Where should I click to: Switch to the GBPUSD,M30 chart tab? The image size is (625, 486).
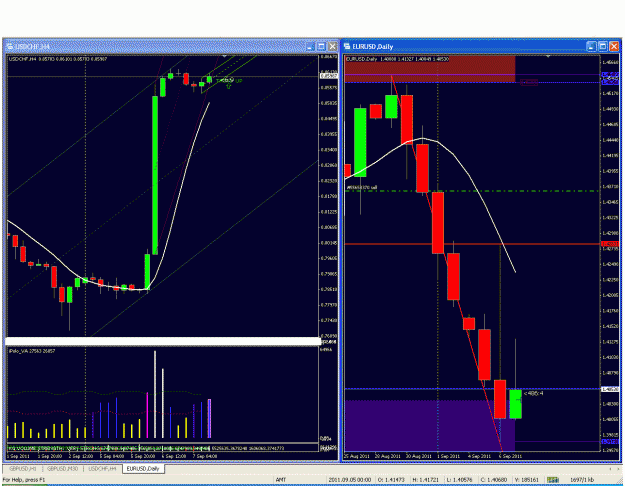(x=63, y=469)
